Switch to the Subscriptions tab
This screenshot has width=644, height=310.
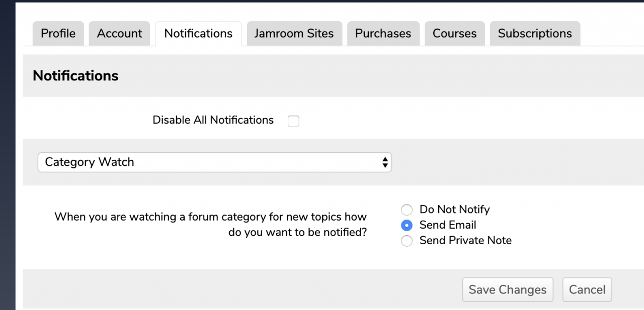tap(534, 34)
